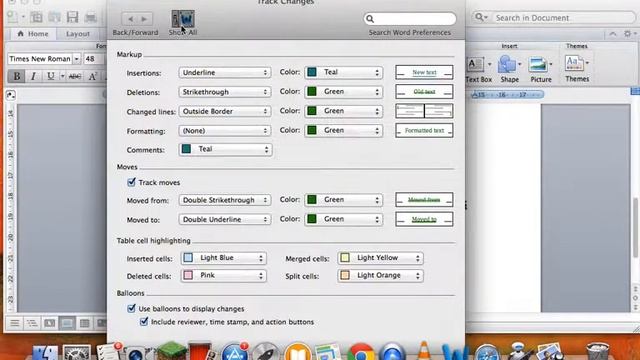The image size is (640, 360).
Task: Switch to Draft view icon at bottom
Action: (14, 324)
